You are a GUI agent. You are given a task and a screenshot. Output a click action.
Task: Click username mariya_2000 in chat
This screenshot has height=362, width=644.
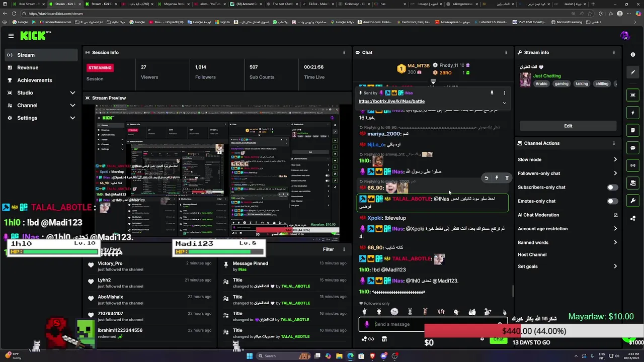click(x=384, y=134)
